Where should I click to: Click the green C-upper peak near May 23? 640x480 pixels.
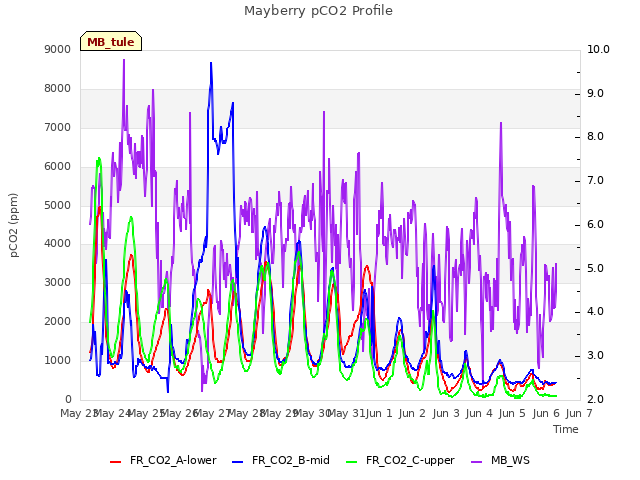(99, 158)
